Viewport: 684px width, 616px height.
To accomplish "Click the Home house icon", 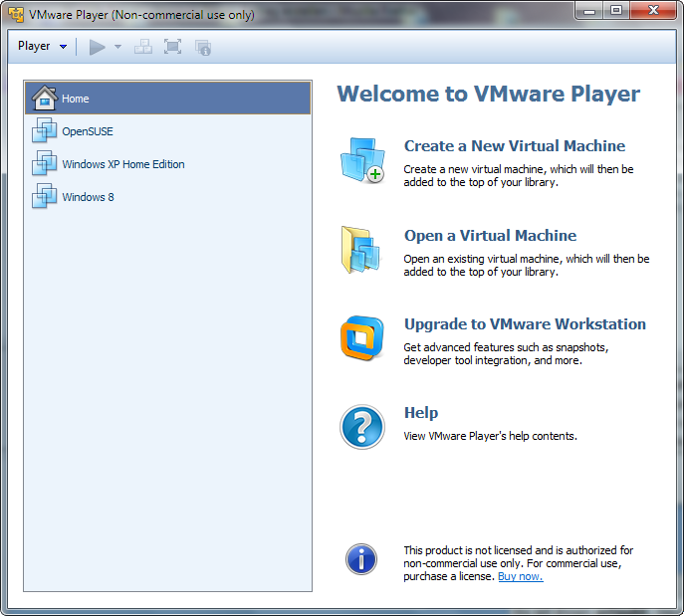I will (x=44, y=98).
